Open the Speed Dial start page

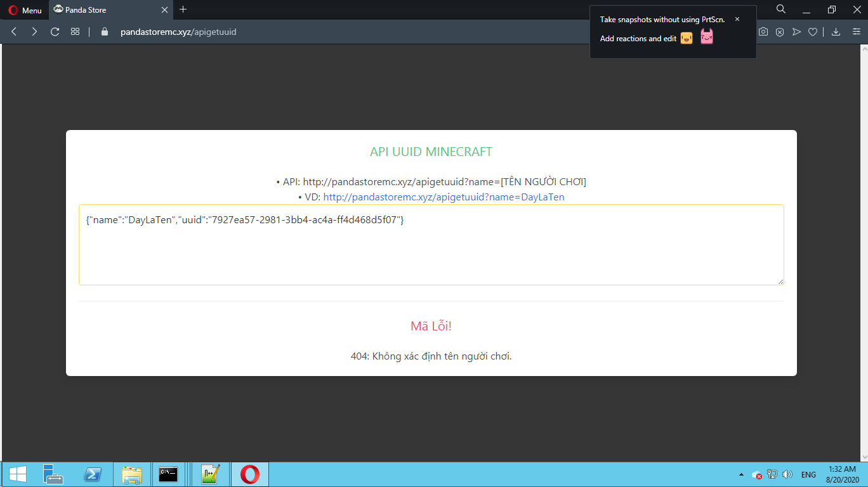point(75,32)
